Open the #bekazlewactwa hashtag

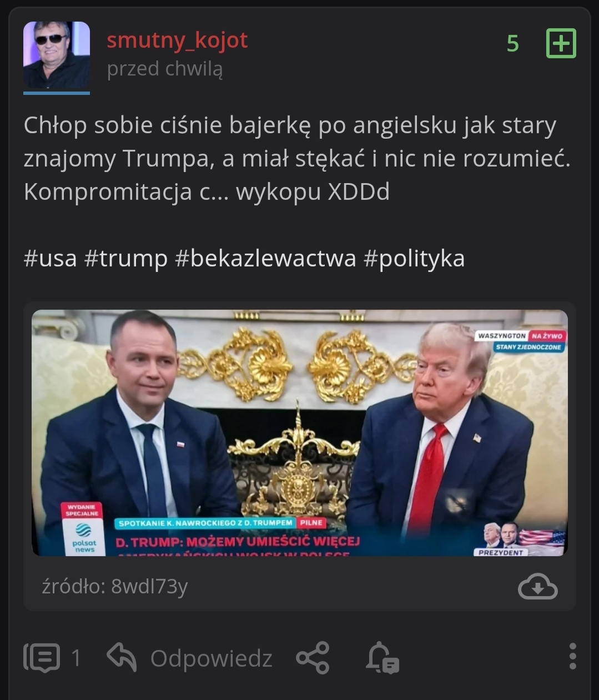click(265, 259)
